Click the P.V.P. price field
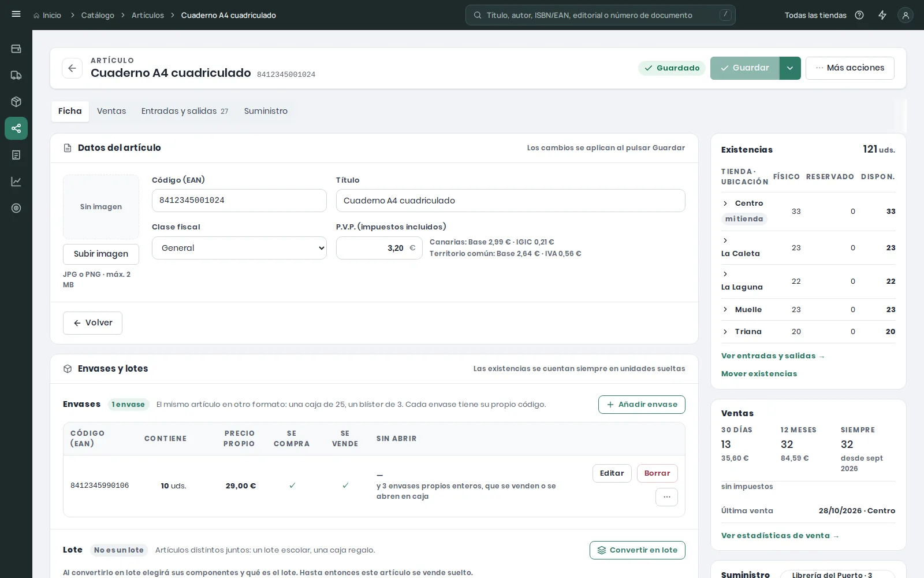Viewport: 924px width, 578px height. tap(379, 248)
